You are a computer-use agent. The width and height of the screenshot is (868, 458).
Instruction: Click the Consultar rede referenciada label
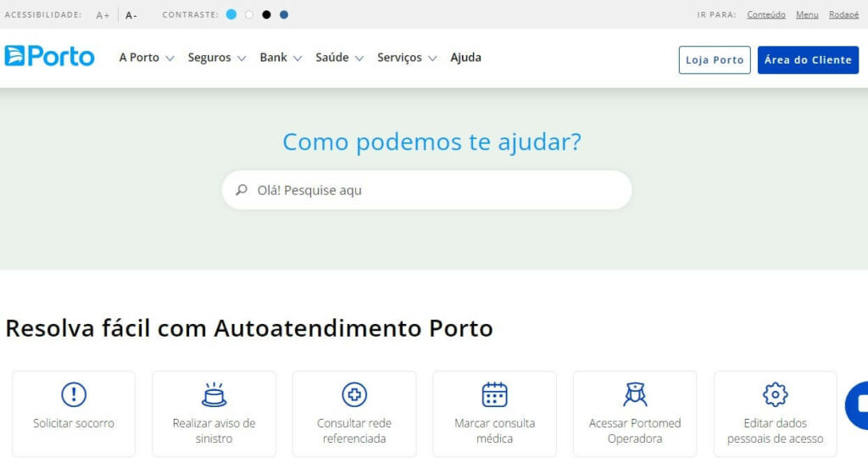click(x=354, y=431)
